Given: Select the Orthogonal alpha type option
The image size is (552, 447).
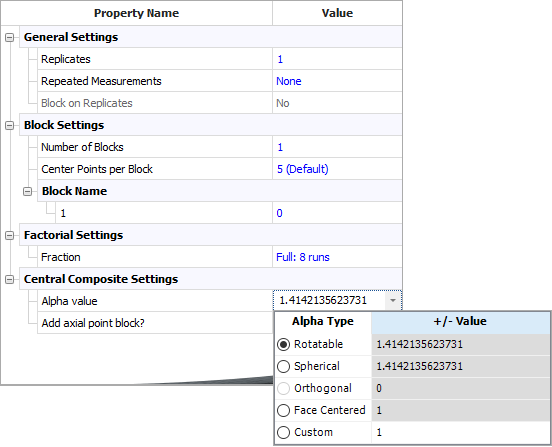Looking at the screenshot, I should click(x=283, y=388).
